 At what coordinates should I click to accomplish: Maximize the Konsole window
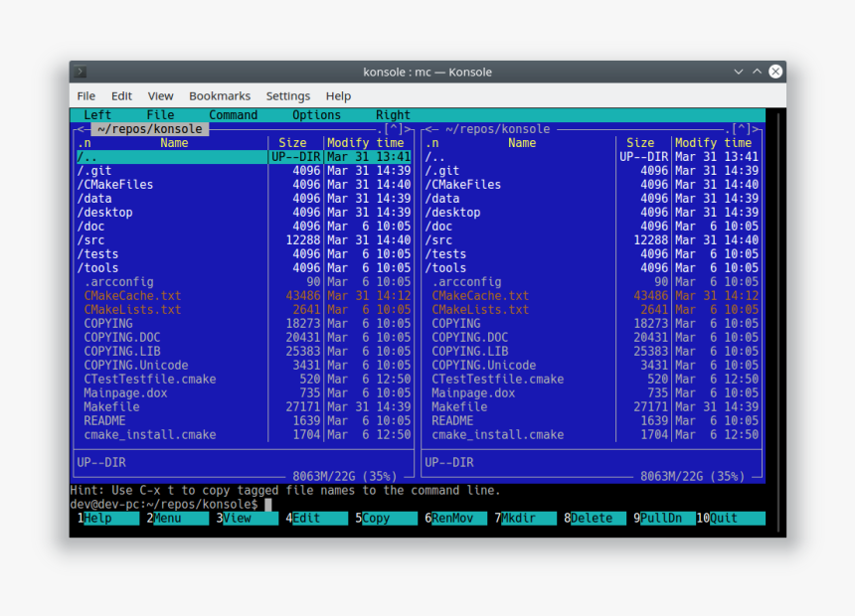click(757, 72)
